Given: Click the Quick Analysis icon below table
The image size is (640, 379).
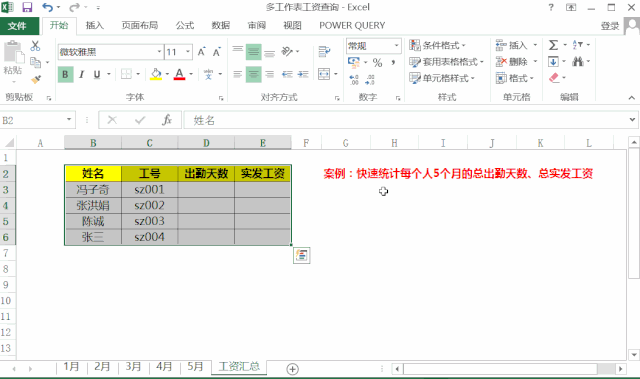Looking at the screenshot, I should pyautogui.click(x=302, y=255).
